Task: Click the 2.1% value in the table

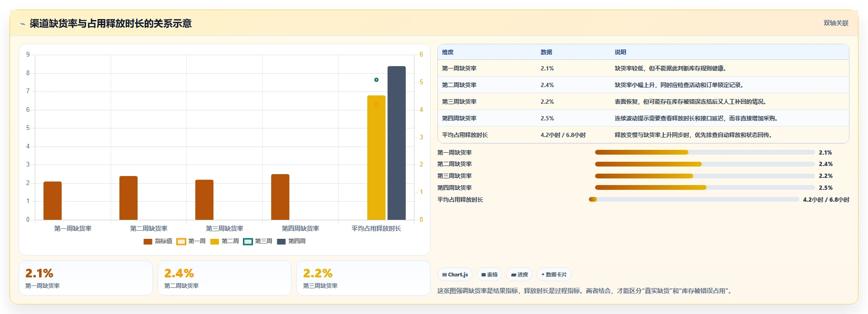Action: tap(547, 69)
